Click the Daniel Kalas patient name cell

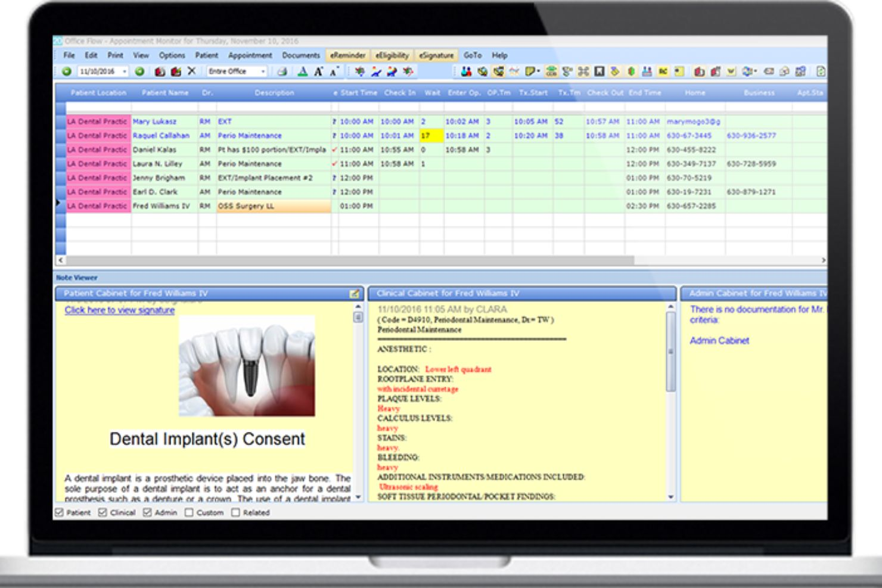tap(164, 150)
